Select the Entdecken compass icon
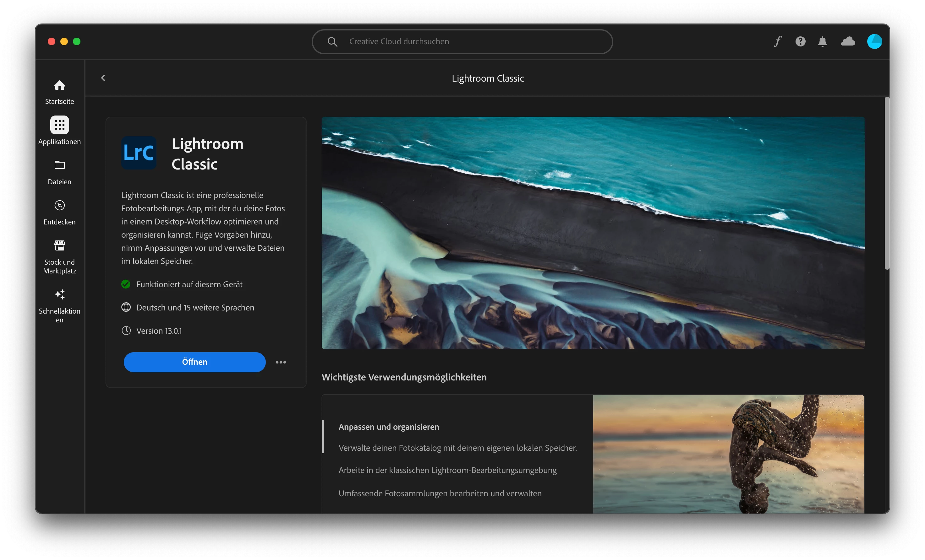This screenshot has width=925, height=560. (59, 206)
